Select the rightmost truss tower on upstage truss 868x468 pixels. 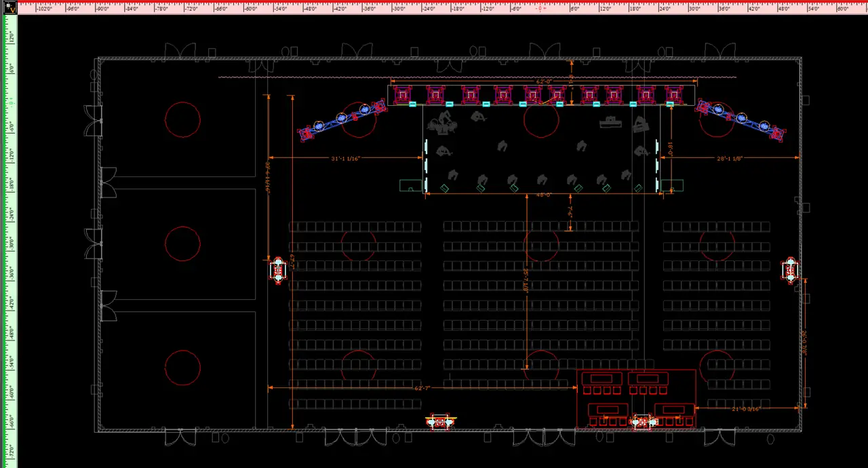(x=673, y=95)
